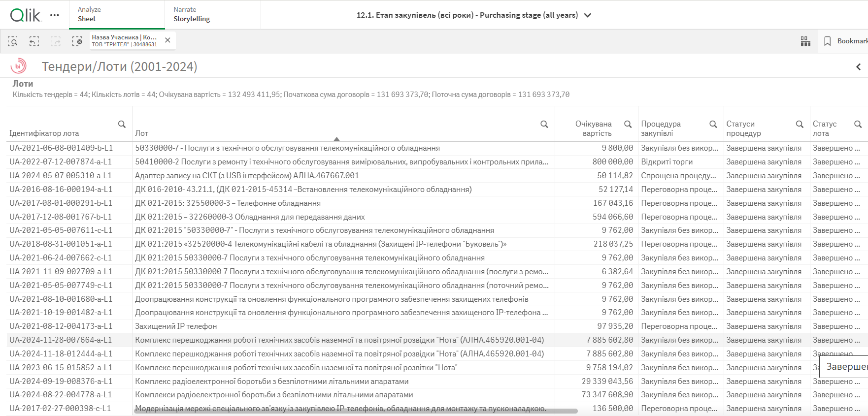Switch to the Narrate Storytelling tab
This screenshot has height=416, width=868.
212,14
